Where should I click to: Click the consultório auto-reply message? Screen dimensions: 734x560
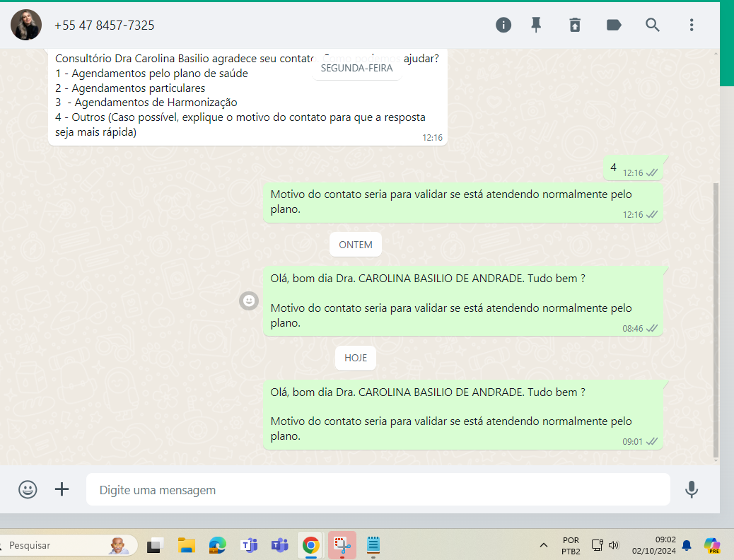(247, 97)
